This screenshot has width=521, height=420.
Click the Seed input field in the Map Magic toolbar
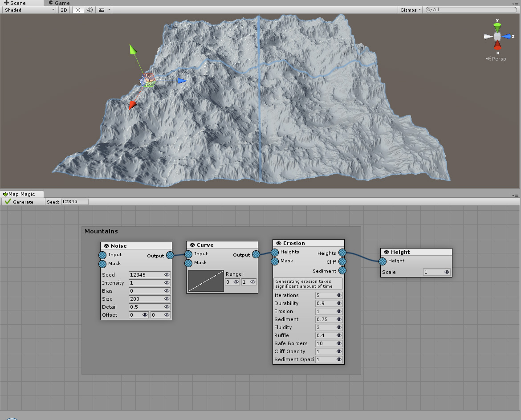[74, 201]
